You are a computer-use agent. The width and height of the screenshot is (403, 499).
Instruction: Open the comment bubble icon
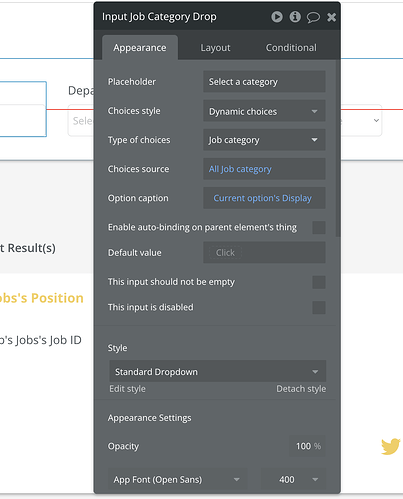click(x=313, y=17)
